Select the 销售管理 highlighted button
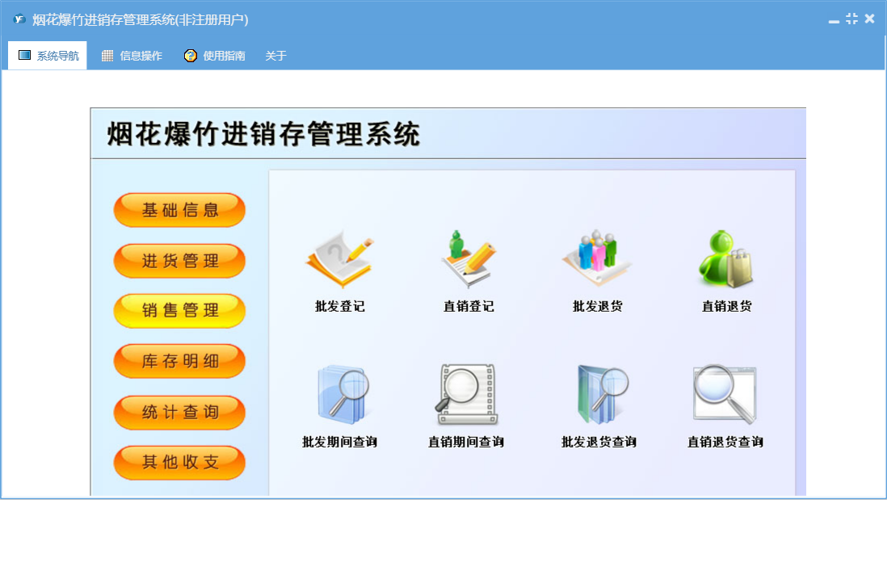 click(179, 310)
